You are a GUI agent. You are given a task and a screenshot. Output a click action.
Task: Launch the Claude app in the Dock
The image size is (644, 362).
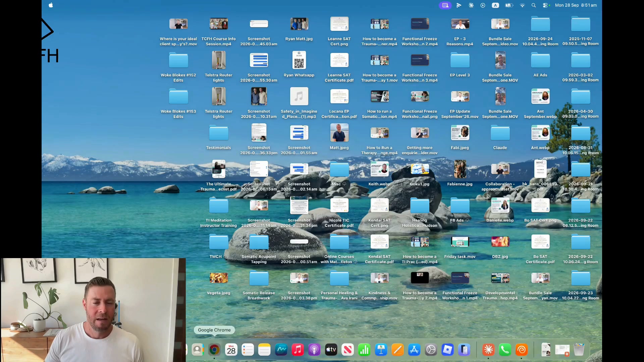click(488, 350)
